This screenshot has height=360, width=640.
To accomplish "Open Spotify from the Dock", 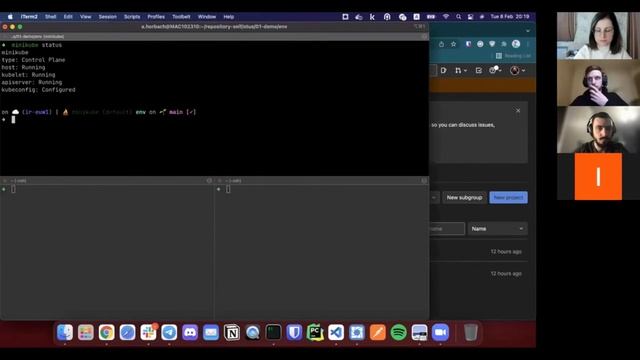I will pos(398,333).
